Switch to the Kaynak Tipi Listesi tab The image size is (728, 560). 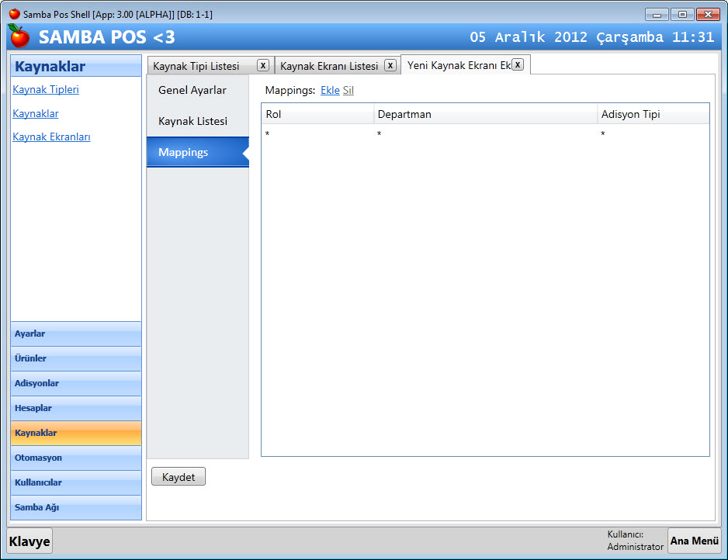tap(196, 66)
